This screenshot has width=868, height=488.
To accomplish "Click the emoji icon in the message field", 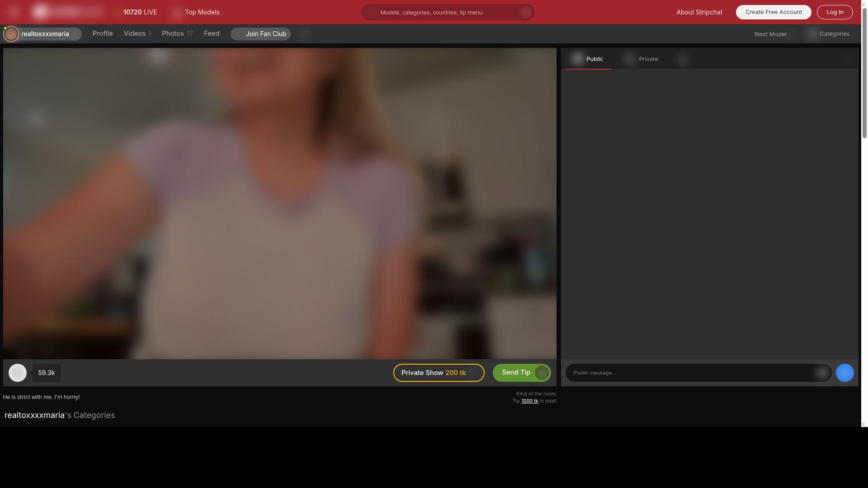I will tap(822, 373).
